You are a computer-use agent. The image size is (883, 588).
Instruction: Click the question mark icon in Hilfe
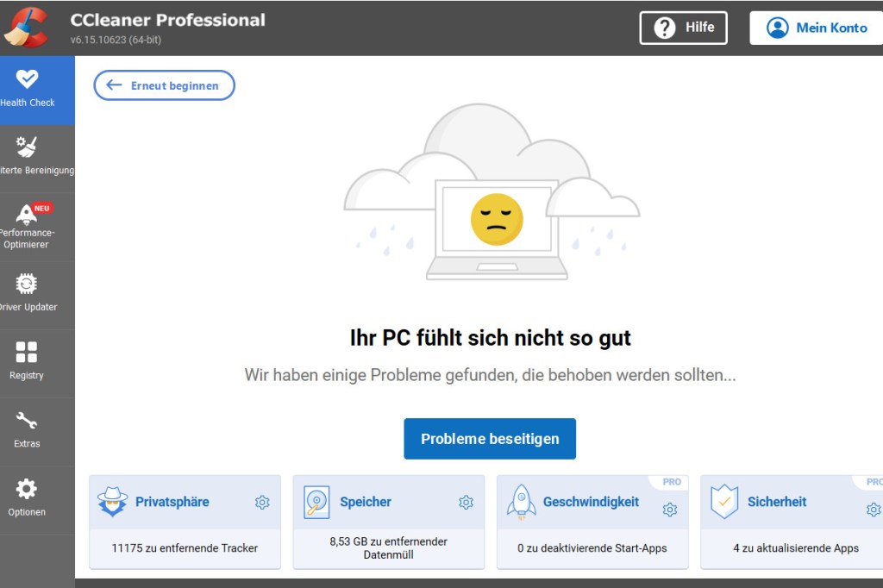[665, 28]
